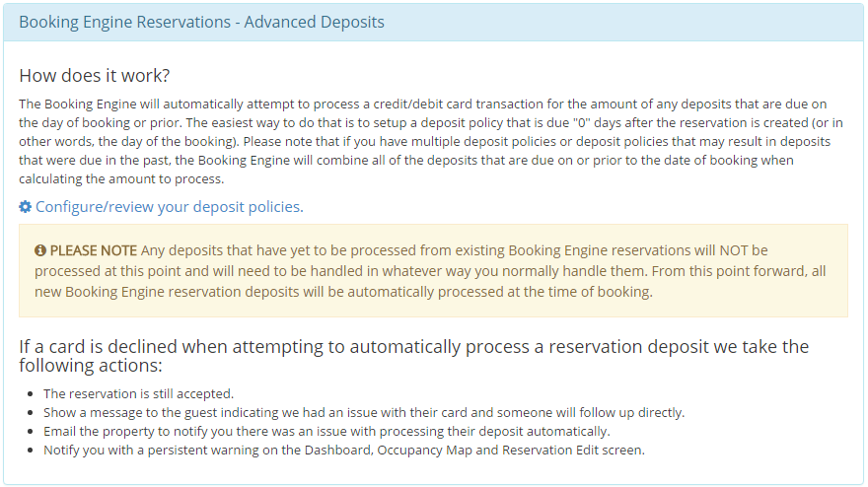This screenshot has width=868, height=487.
Task: Click the info circle icon before PLEASE NOTE
Action: [40, 251]
